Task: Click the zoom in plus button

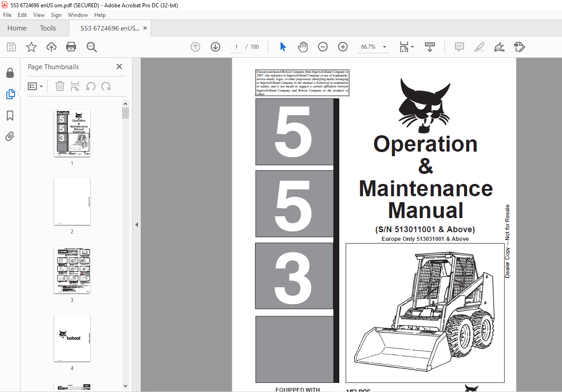Action: (343, 47)
